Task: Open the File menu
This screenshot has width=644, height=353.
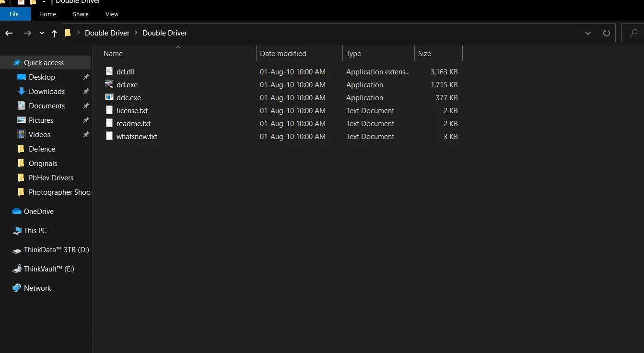Action: [15, 14]
